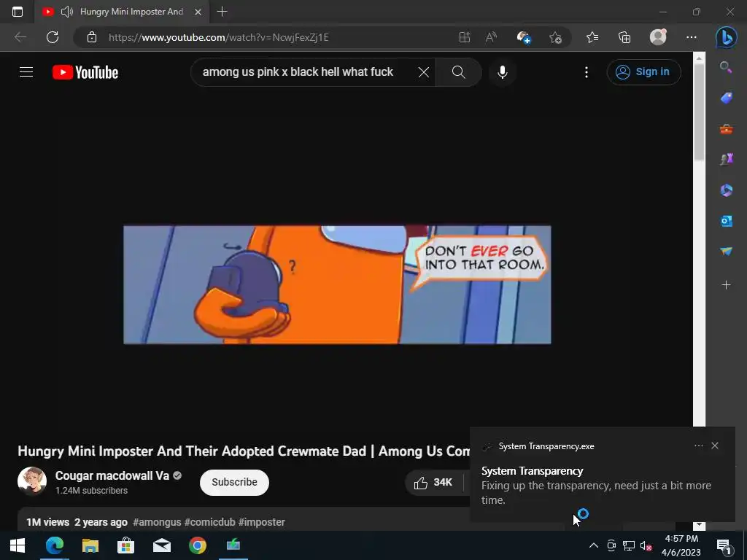Go back with the browser back arrow
Screen dimensions: 747x560
point(20,37)
